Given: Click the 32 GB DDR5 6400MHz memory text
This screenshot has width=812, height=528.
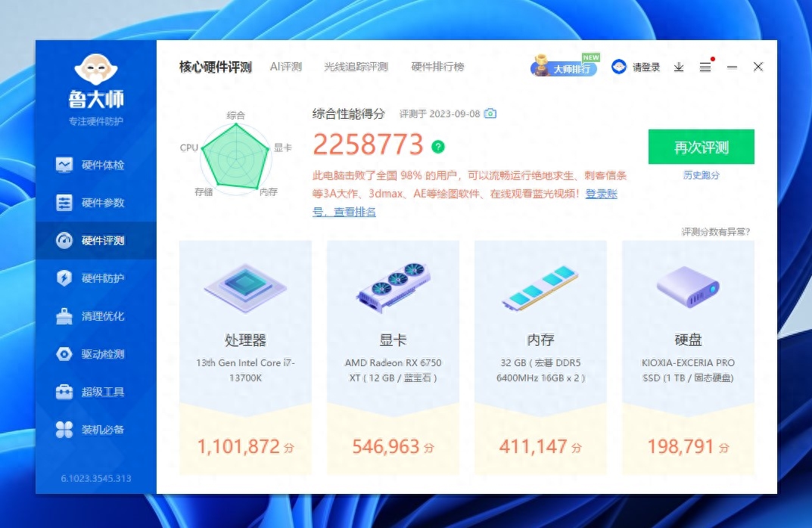Looking at the screenshot, I should click(540, 370).
